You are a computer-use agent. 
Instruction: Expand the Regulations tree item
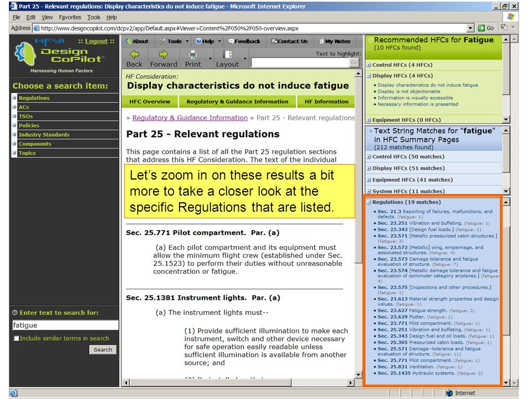14,98
